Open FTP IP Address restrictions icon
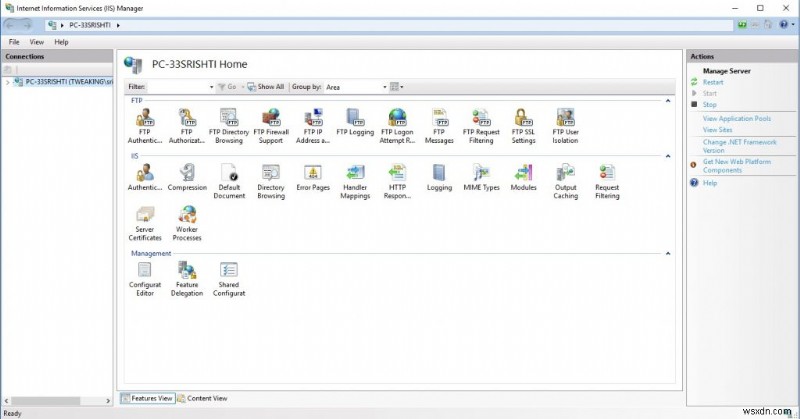The image size is (800, 419). 313,126
